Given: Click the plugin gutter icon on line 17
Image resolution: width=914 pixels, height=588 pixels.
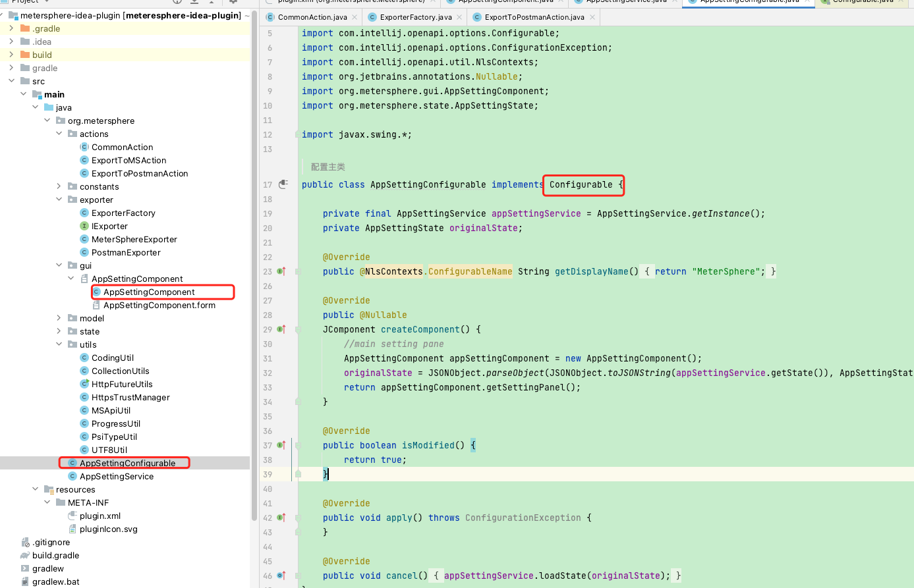Looking at the screenshot, I should 283,184.
